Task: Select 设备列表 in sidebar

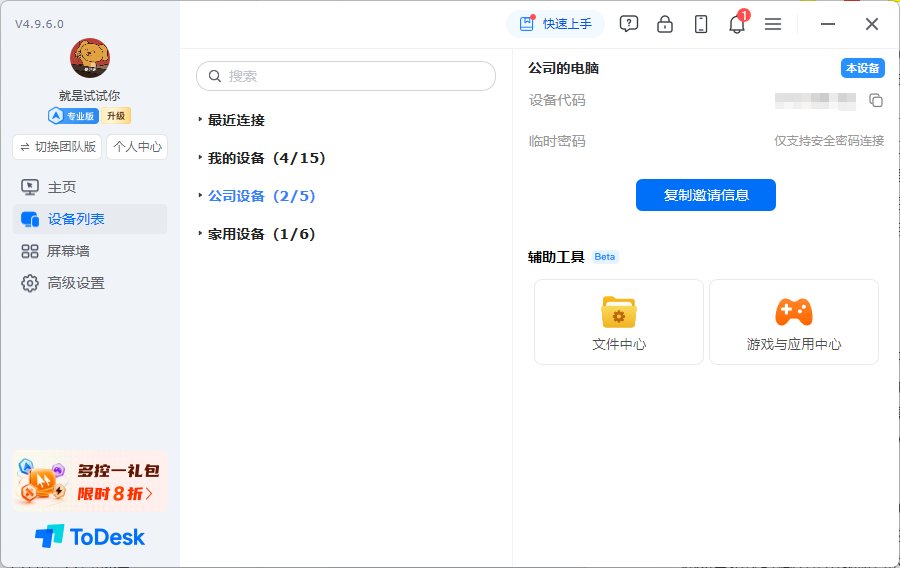Action: (x=90, y=219)
